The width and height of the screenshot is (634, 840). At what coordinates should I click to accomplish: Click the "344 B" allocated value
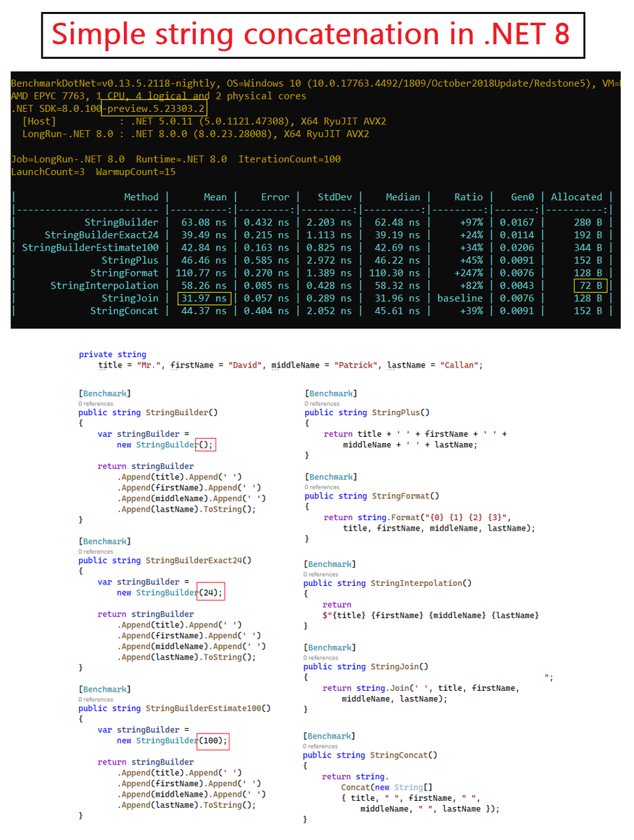click(588, 247)
